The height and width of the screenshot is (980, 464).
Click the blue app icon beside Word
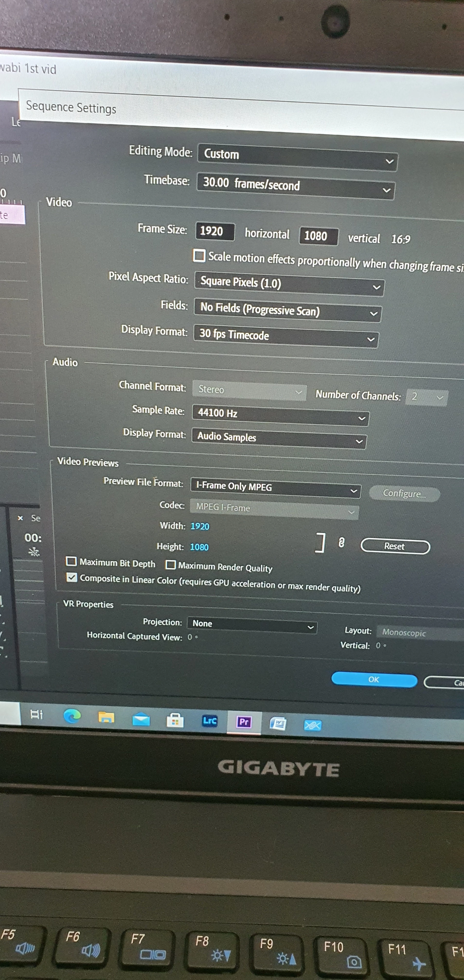click(x=312, y=725)
